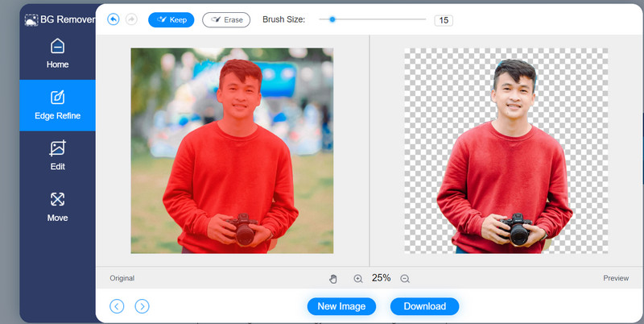The image size is (644, 324).
Task: Select the hand pan tool
Action: (x=333, y=278)
